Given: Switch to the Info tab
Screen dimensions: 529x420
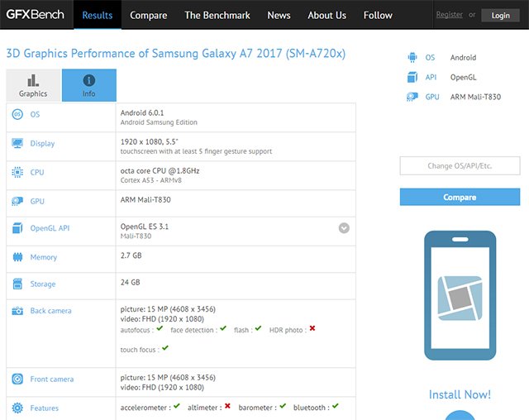Looking at the screenshot, I should [x=88, y=85].
